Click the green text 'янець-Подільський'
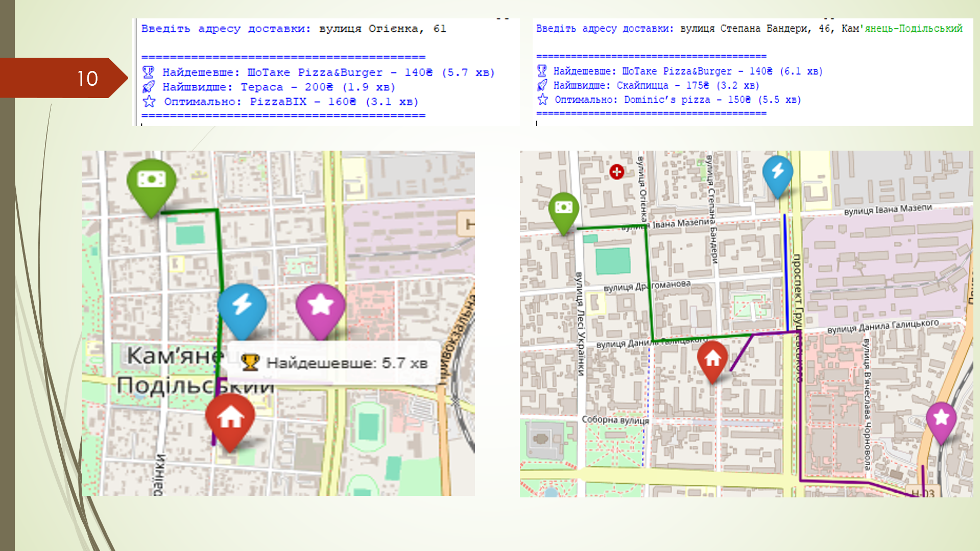Viewport: 980px width, 551px height. coord(914,29)
